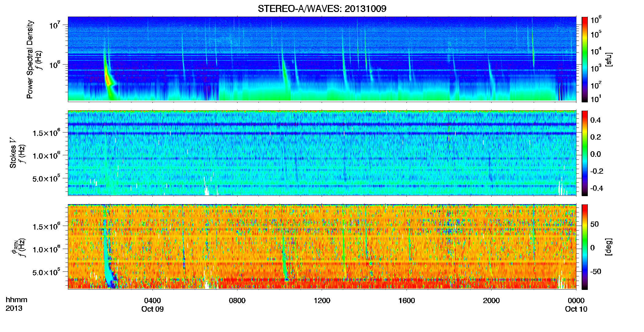
Task: Click the 0800 time tick label
Action: tap(237, 301)
